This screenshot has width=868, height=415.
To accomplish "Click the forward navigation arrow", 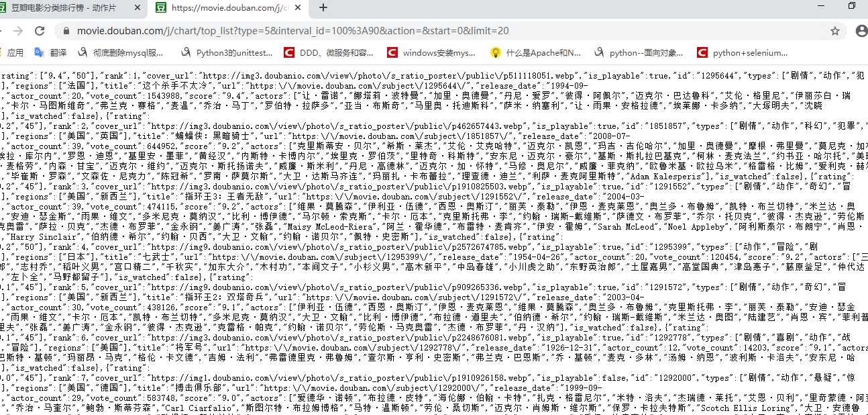I will coord(17,31).
